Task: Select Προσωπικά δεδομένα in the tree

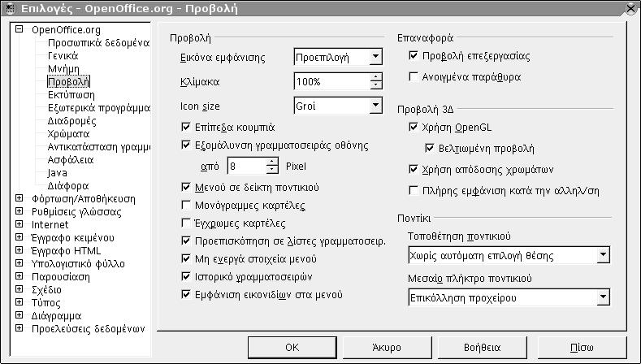Action: [98, 43]
